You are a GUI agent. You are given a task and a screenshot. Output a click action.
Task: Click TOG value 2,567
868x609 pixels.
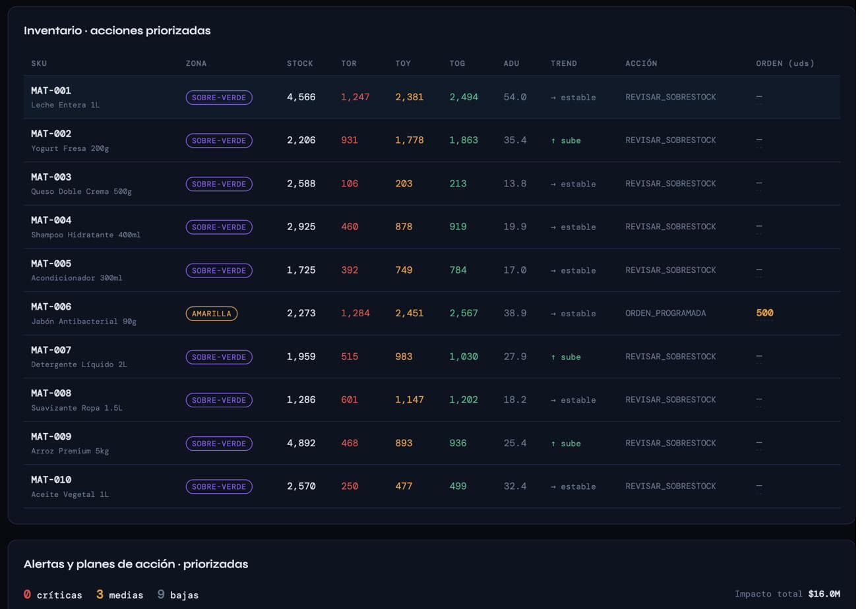coord(464,313)
